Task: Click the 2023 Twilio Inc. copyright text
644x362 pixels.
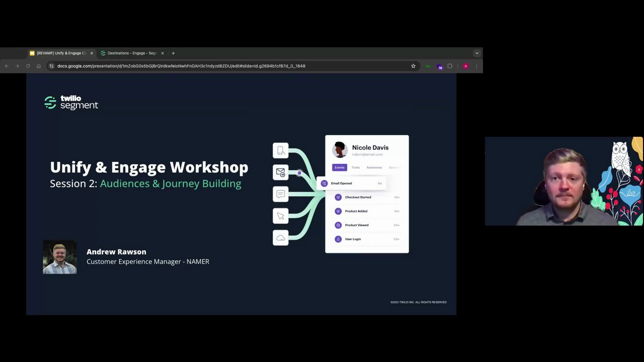Action: pyautogui.click(x=419, y=302)
